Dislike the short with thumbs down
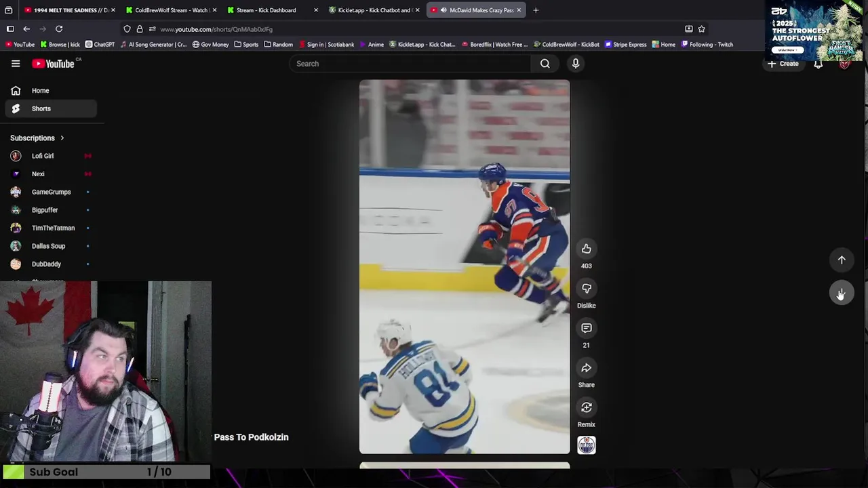 click(x=587, y=289)
